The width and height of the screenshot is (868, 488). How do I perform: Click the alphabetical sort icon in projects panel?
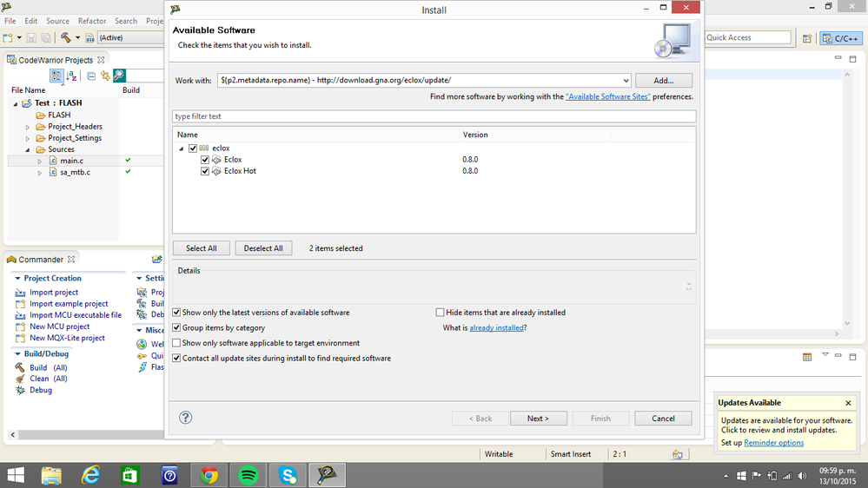[x=71, y=76]
